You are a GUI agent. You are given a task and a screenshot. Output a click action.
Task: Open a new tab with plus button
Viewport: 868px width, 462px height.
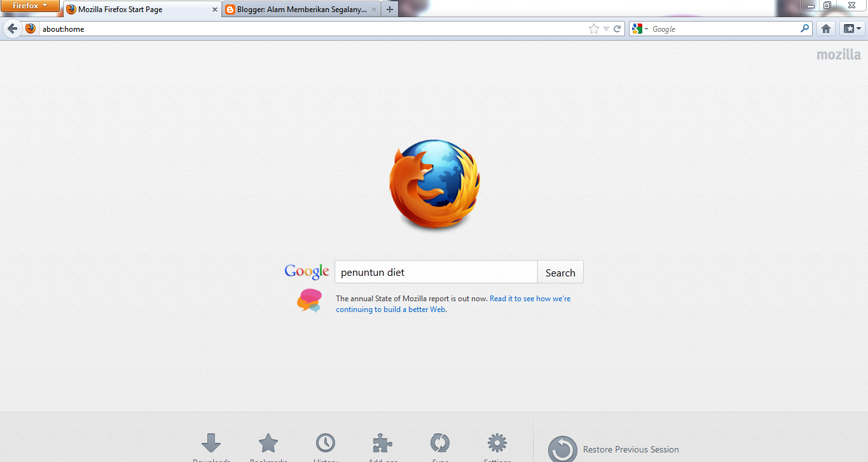[390, 10]
